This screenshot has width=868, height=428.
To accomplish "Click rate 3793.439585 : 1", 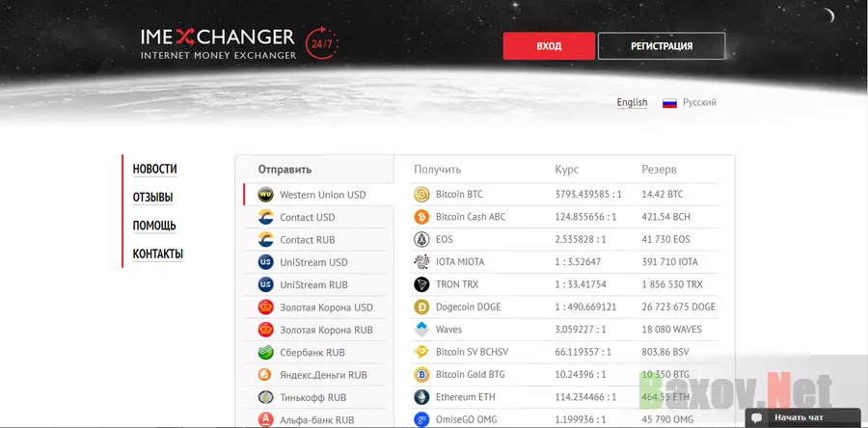I will coord(588,195).
